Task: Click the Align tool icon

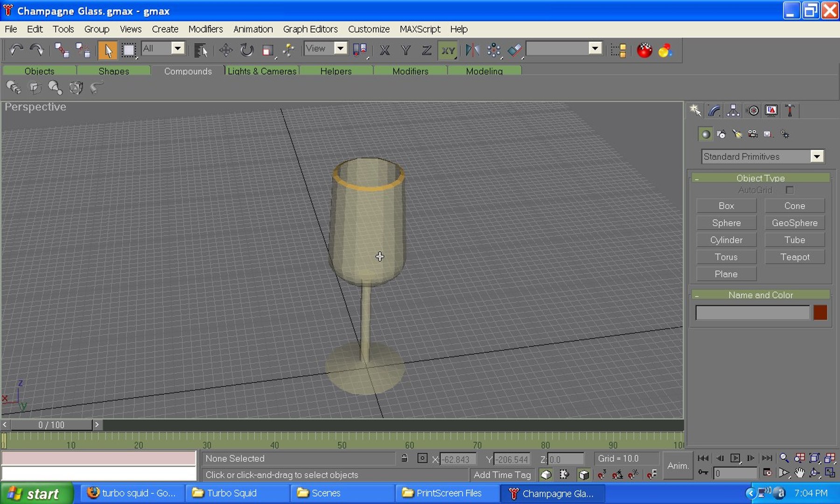Action: tap(515, 50)
